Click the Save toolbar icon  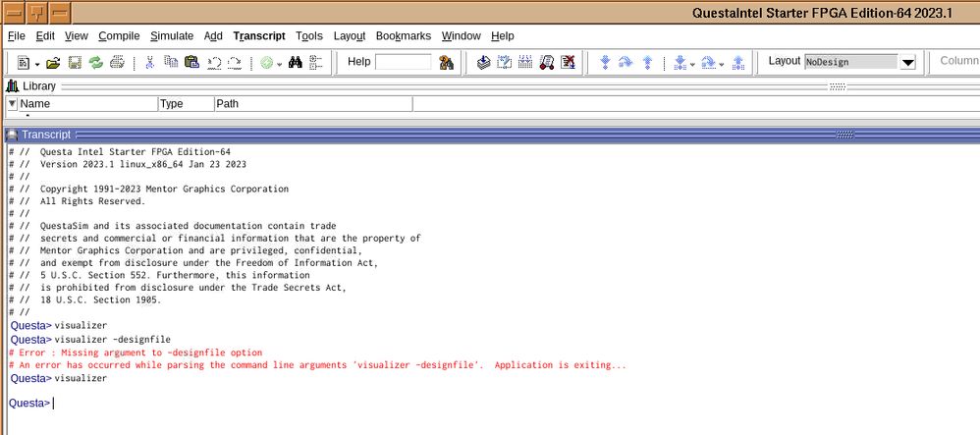[76, 63]
